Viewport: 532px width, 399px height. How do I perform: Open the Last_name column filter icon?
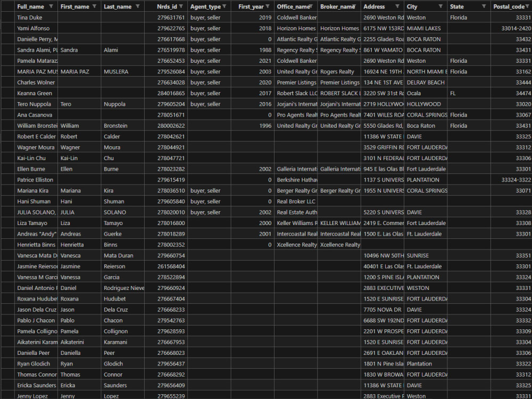click(x=137, y=6)
